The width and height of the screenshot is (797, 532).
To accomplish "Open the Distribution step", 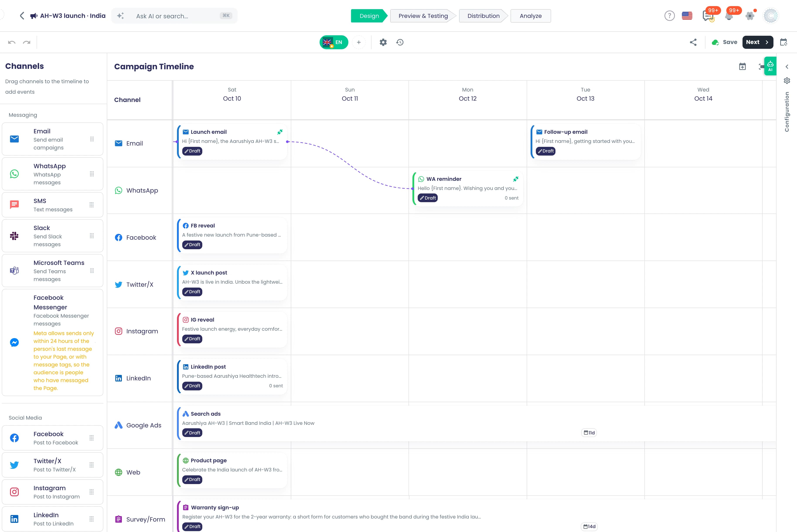I will [483, 16].
